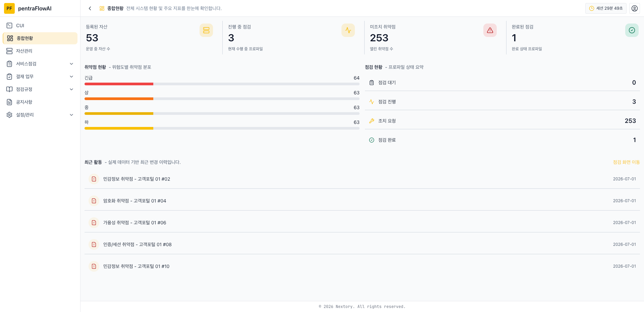Open the 서비스점검 menu label
The height and width of the screenshot is (312, 644).
click(x=26, y=64)
